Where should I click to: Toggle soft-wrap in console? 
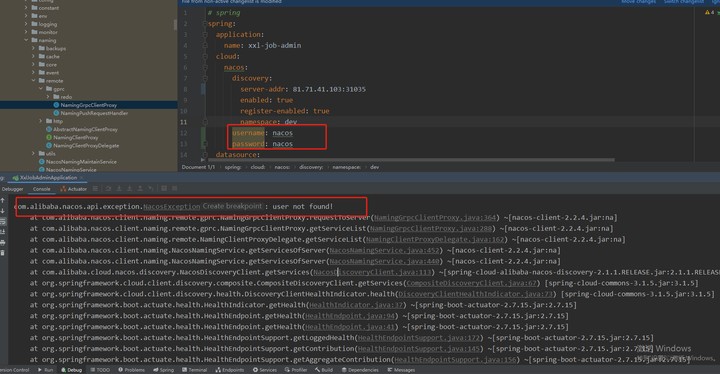pos(3,221)
